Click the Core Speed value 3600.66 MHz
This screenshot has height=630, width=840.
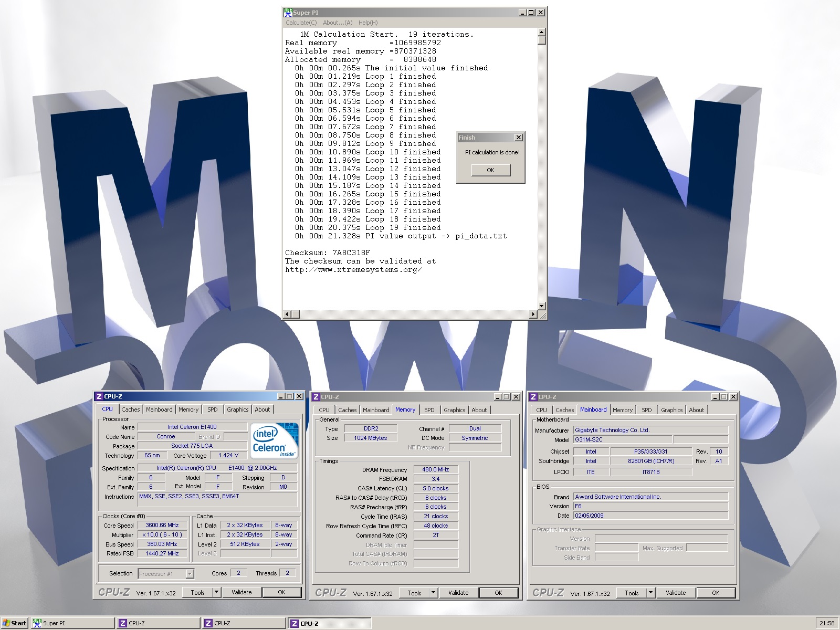[162, 525]
